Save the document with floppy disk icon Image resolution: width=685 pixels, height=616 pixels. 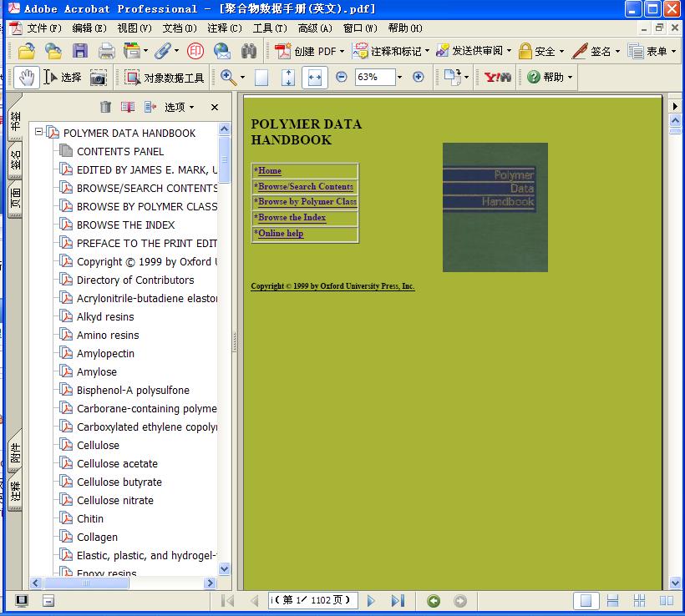(x=80, y=52)
